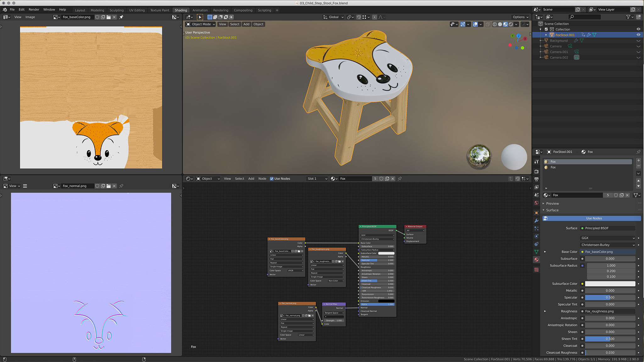Toggle the Use Nodes checkbox in node editor
Viewport: 644px width, 362px height.
[x=272, y=179]
